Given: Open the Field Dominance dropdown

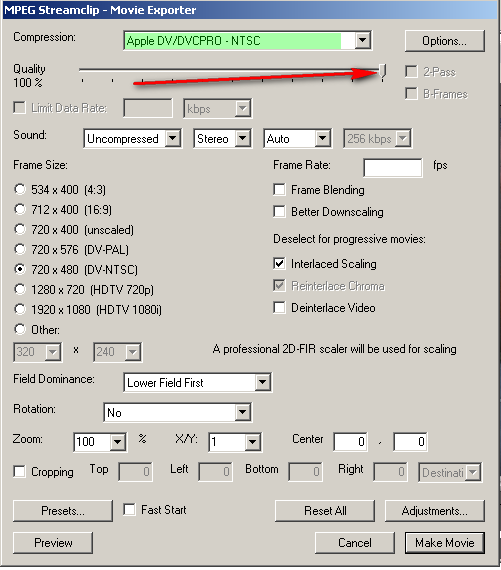Looking at the screenshot, I should (197, 382).
